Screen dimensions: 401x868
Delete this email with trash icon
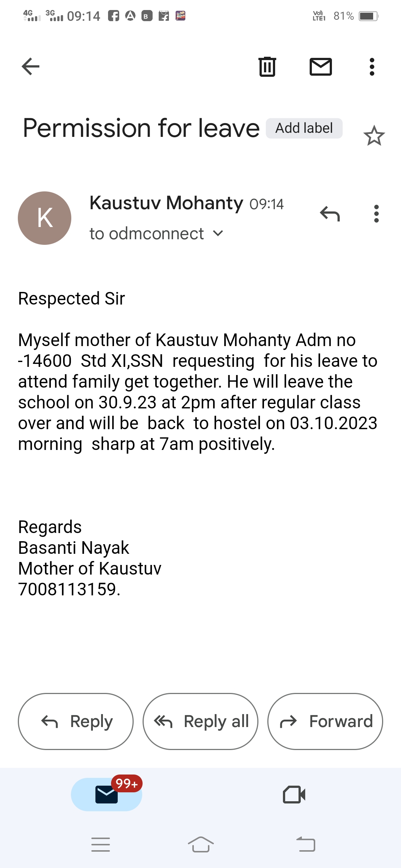pos(267,67)
